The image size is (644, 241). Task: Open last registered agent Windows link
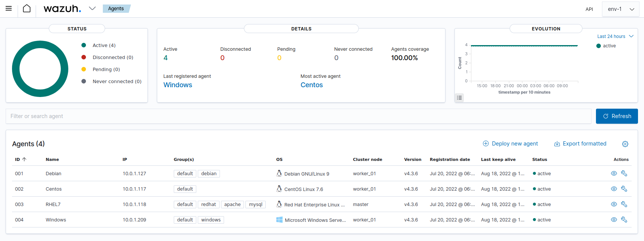(x=178, y=85)
